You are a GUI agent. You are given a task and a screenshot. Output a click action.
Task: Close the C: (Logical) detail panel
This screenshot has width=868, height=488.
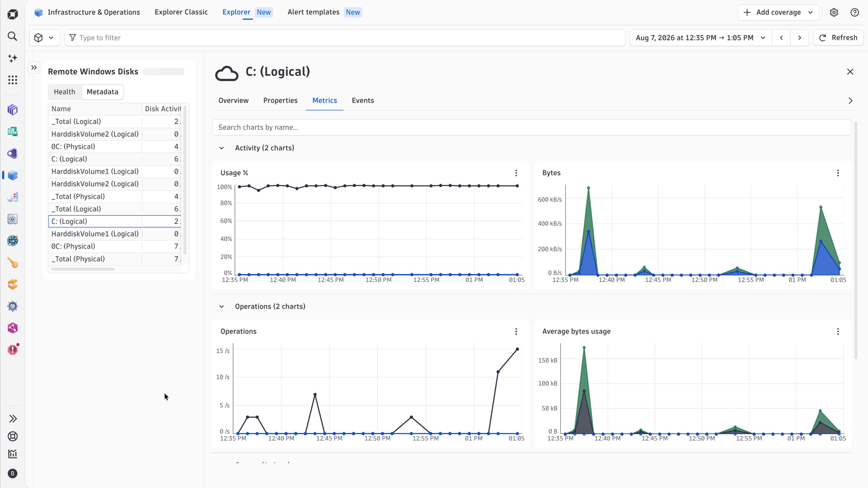[x=850, y=71]
